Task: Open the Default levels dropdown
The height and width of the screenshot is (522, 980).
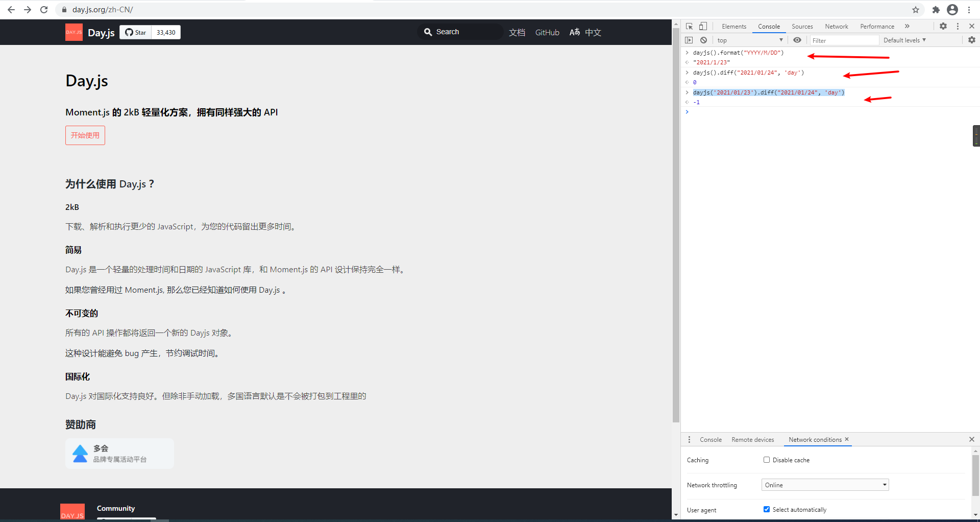Action: [x=904, y=40]
